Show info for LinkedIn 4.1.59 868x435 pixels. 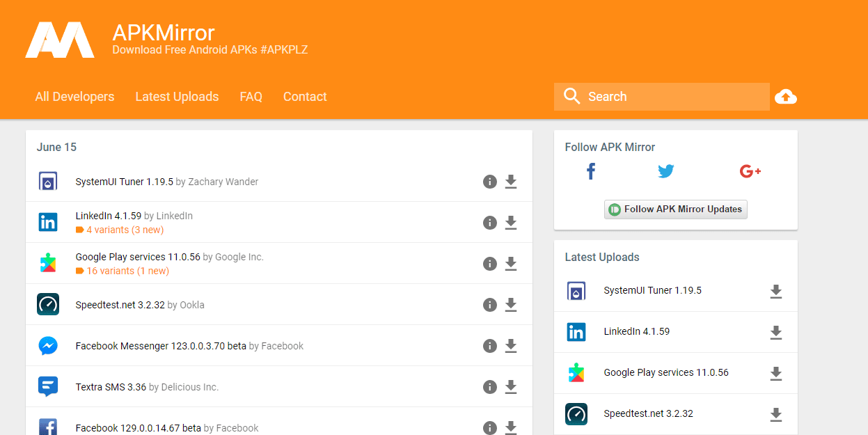(x=490, y=223)
